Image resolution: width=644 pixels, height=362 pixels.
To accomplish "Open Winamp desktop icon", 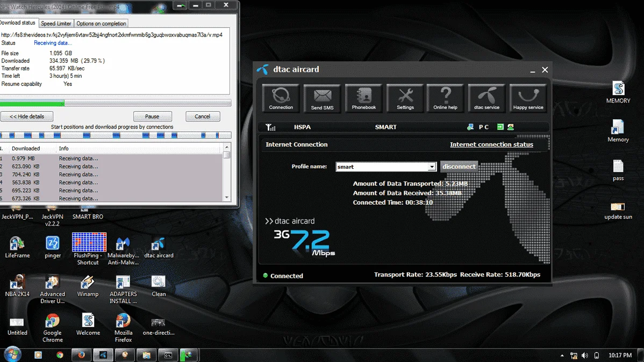I will pyautogui.click(x=88, y=286).
